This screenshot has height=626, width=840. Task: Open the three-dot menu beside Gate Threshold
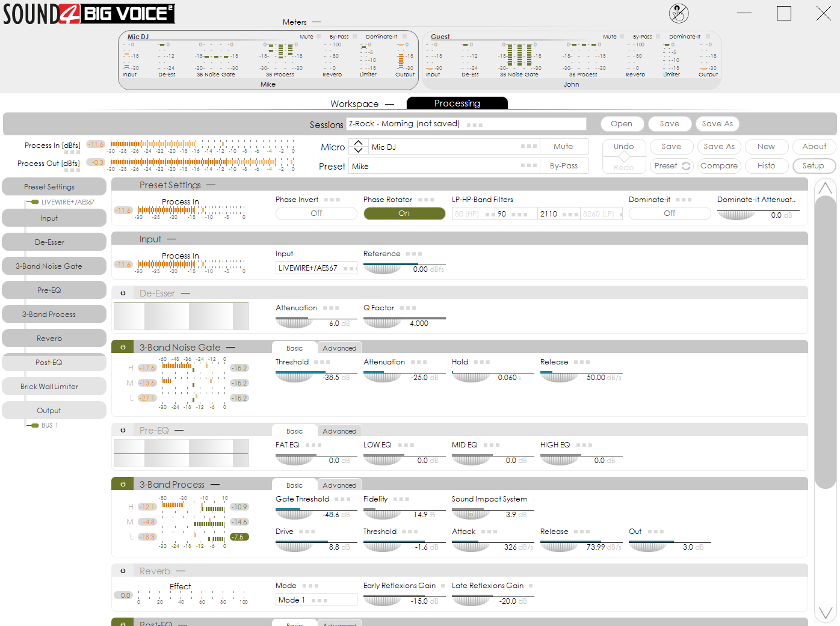coord(342,499)
